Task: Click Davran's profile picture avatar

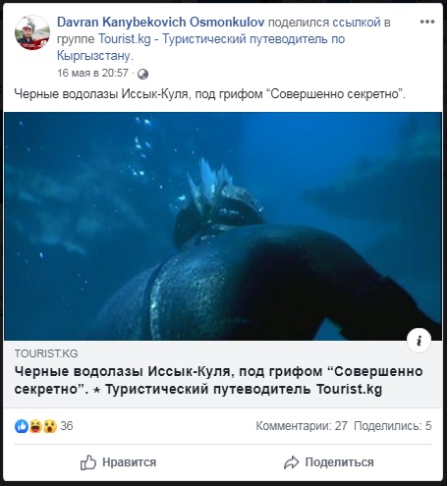Action: coord(32,32)
